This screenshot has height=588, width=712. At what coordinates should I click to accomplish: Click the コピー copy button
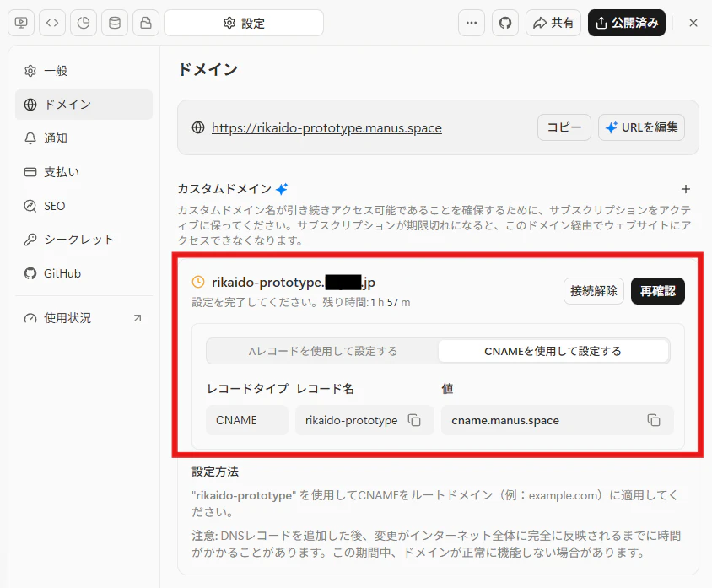(x=564, y=127)
